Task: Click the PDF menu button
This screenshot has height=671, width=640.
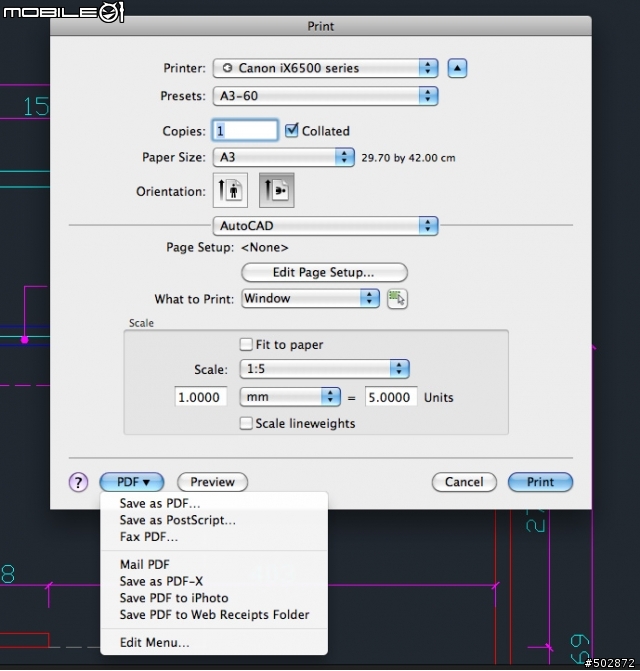Action: click(132, 482)
